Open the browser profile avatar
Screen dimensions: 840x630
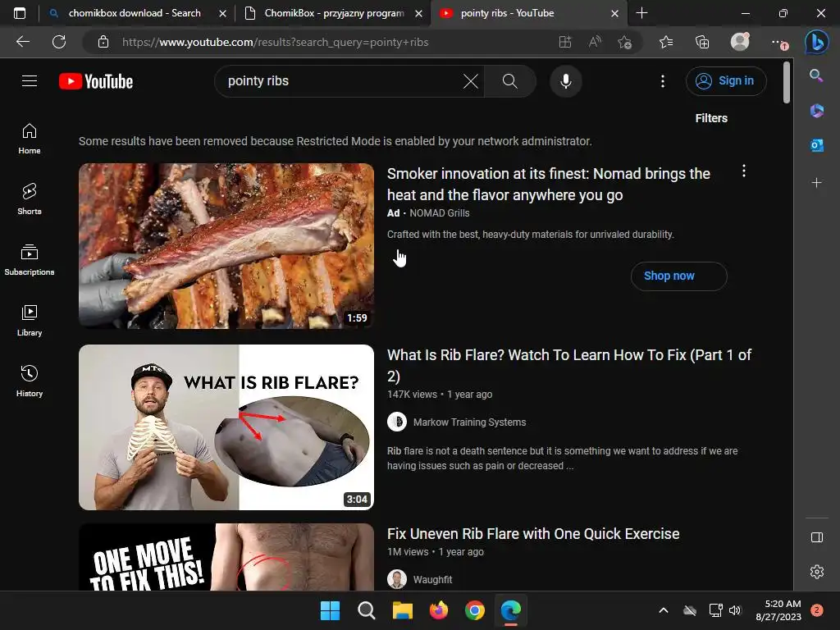[740, 42]
